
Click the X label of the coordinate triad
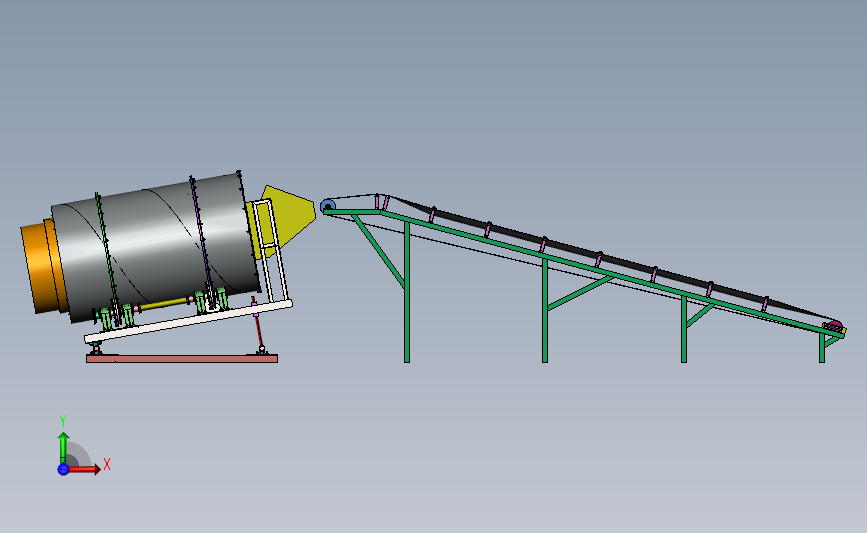[x=107, y=464]
